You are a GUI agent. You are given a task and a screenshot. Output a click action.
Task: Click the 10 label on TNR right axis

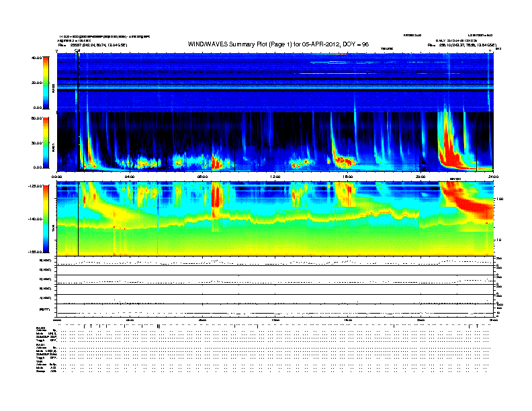pyautogui.click(x=500, y=240)
